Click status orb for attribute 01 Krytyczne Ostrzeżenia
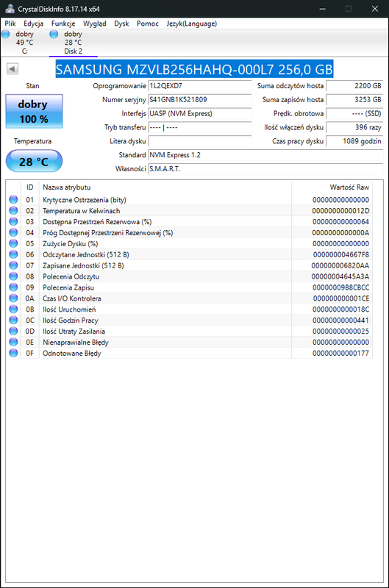 [13, 199]
